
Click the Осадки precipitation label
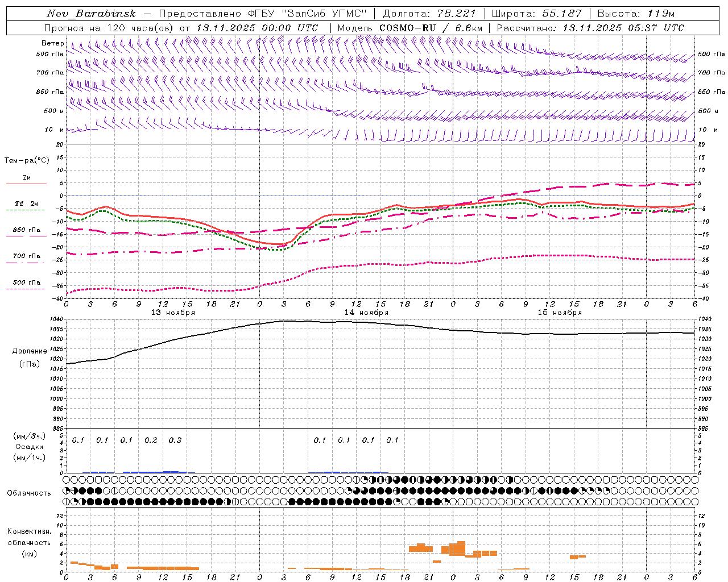click(30, 447)
